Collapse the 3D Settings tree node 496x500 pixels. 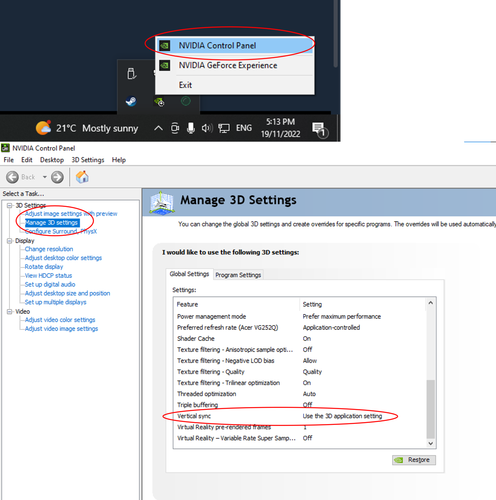click(10, 205)
